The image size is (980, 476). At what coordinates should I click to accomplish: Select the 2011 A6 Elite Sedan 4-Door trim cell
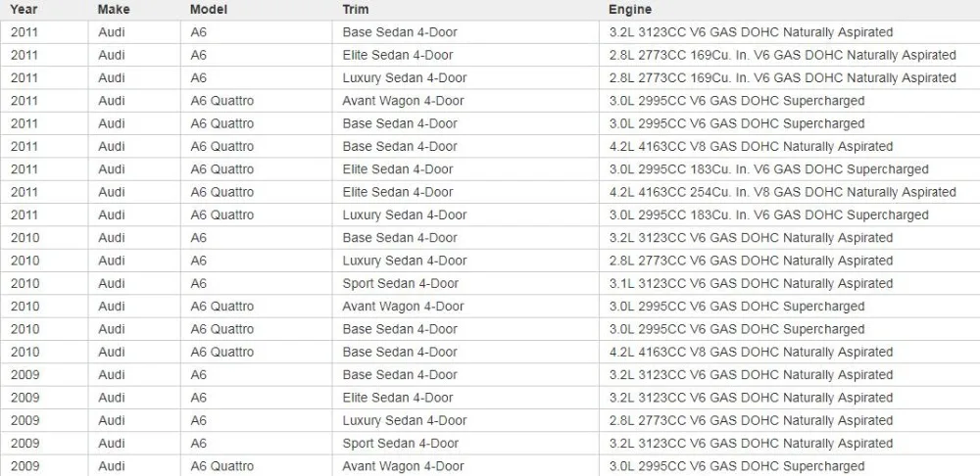pyautogui.click(x=465, y=55)
